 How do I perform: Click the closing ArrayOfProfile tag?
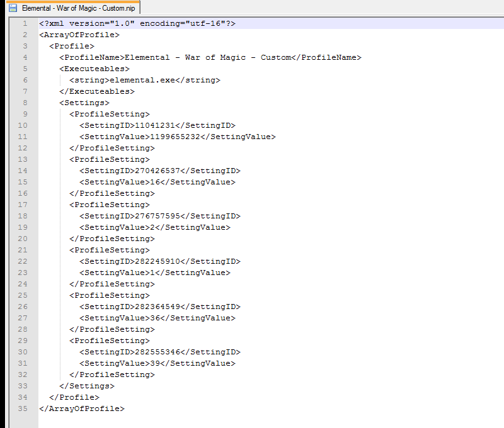pyautogui.click(x=81, y=408)
